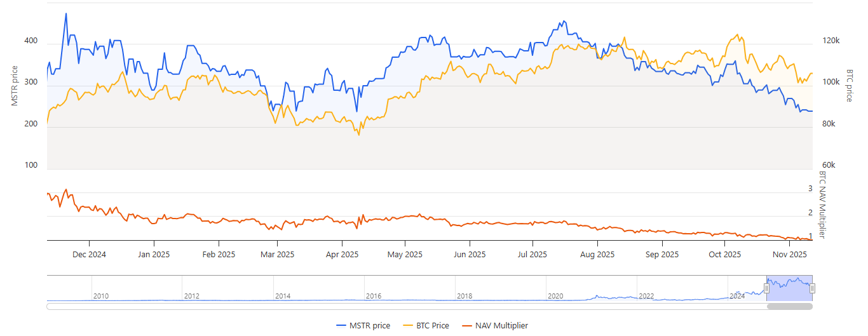Toggle NAV Multiplier series in legend
Viewport: 868px width, 336px height.
[x=501, y=326]
